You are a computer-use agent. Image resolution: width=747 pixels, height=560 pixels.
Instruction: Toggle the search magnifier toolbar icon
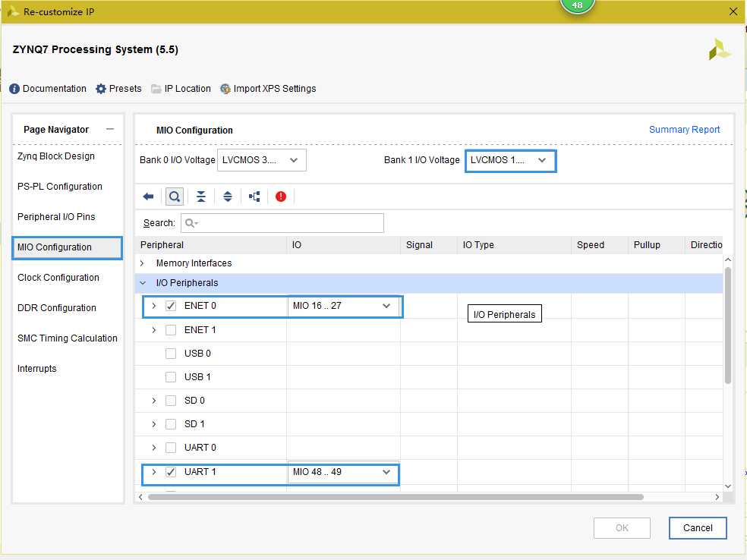175,197
